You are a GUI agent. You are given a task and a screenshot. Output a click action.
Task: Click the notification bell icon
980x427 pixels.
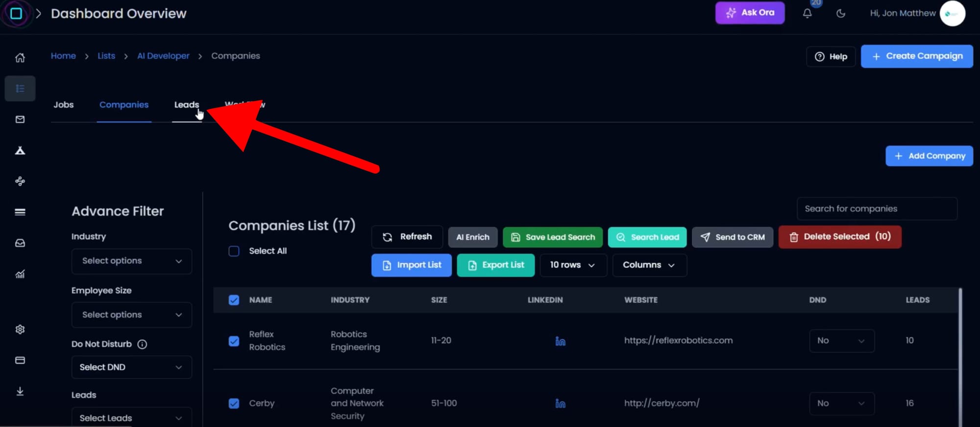[807, 14]
